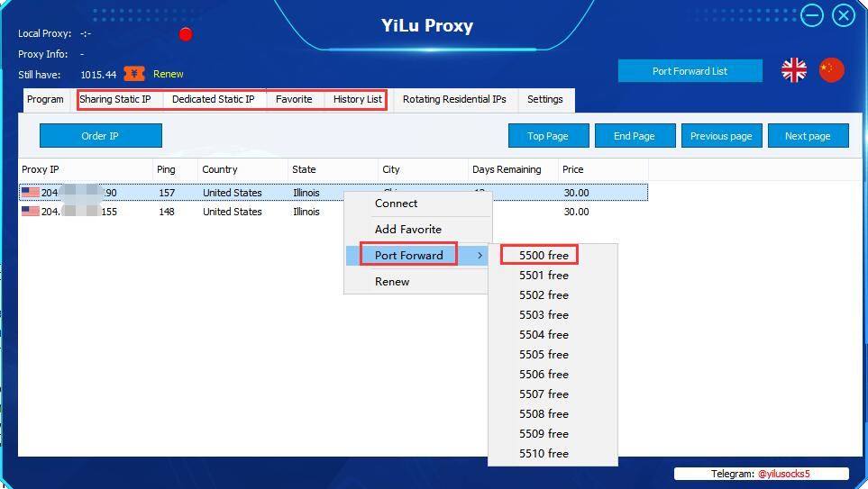Sort by the Proxy IP column header
Screen dimensions: 868x489
(86, 169)
